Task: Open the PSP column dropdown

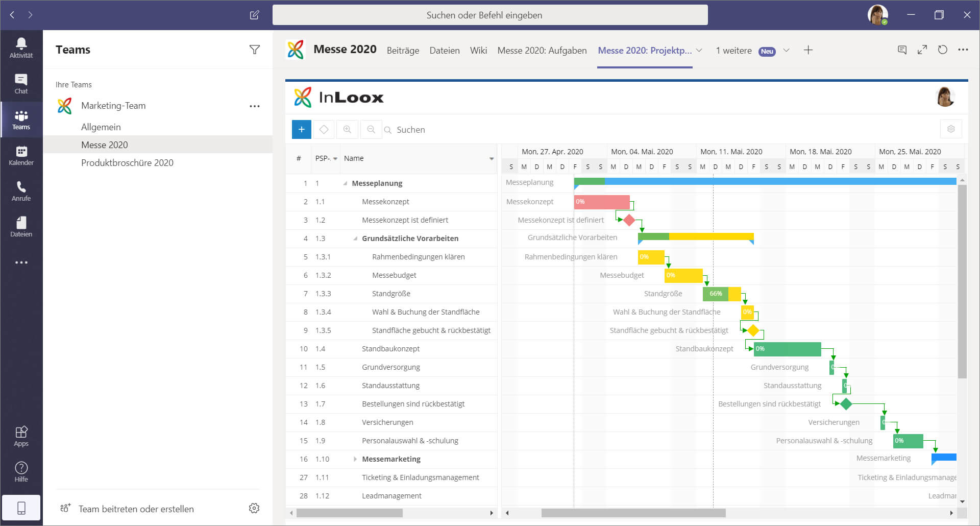Action: [335, 159]
